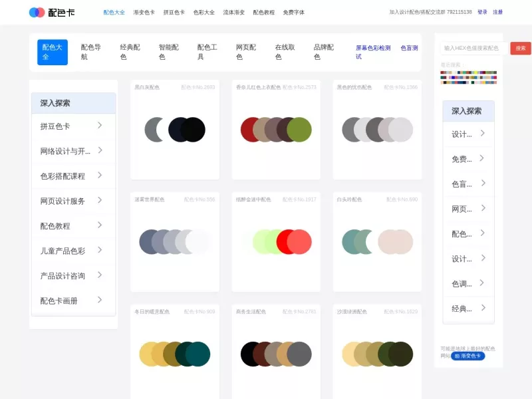Click the 沙漠绿洲配色 card title
Viewport: 532px width, 399px height.
coord(352,311)
